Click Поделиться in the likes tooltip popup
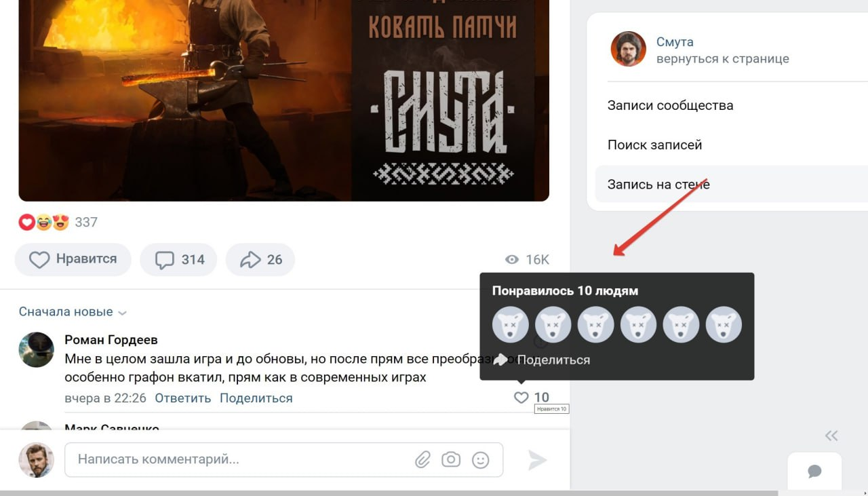 (541, 360)
